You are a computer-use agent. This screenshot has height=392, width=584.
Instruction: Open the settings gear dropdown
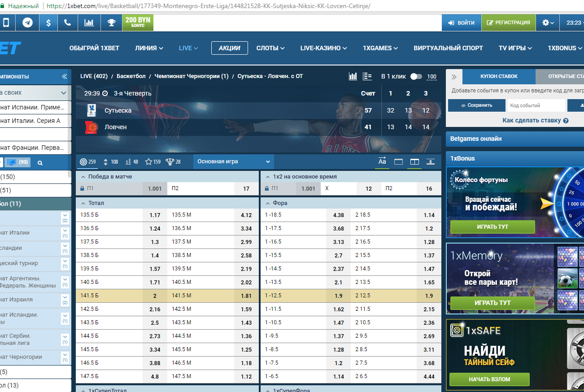pyautogui.click(x=548, y=22)
